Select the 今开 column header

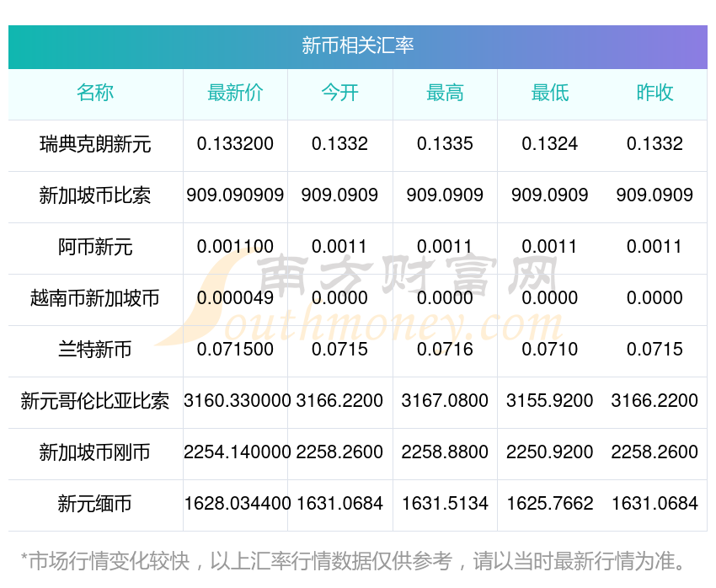click(339, 93)
